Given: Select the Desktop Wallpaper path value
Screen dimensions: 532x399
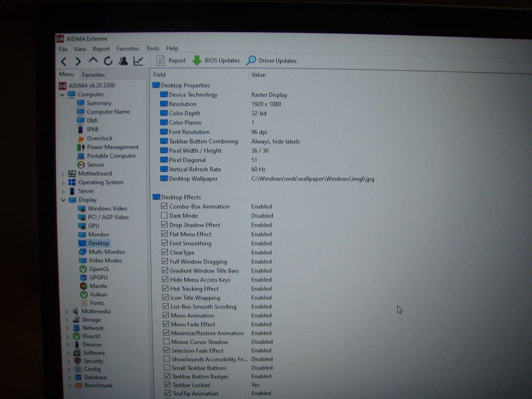Looking at the screenshot, I should (312, 179).
